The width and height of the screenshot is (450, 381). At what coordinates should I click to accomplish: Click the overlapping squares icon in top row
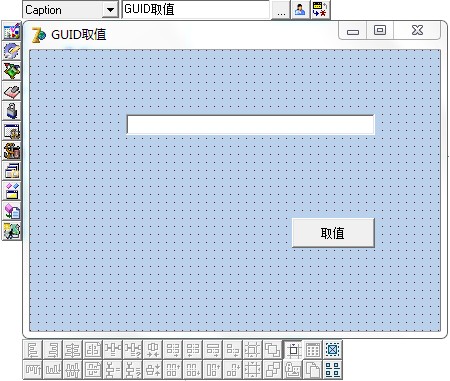click(x=272, y=350)
